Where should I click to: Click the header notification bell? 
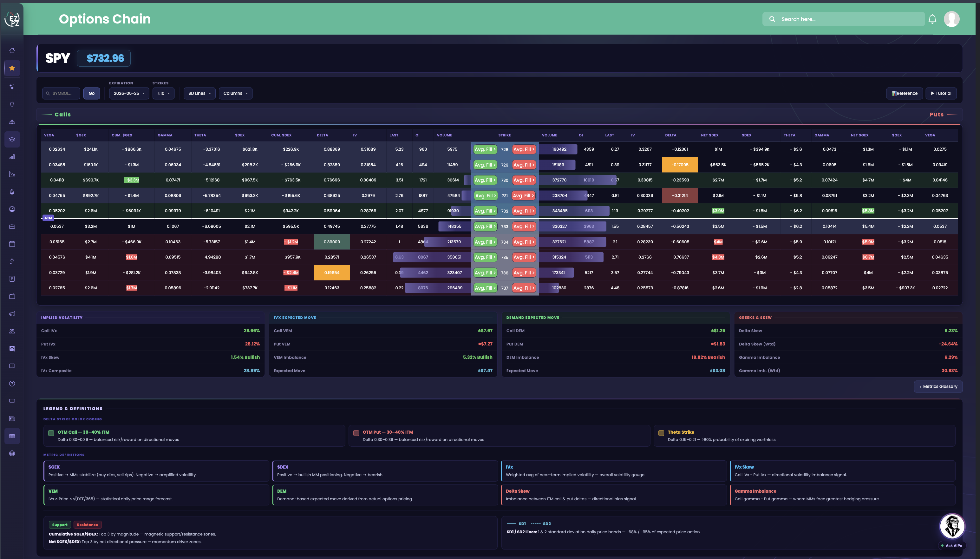[932, 19]
